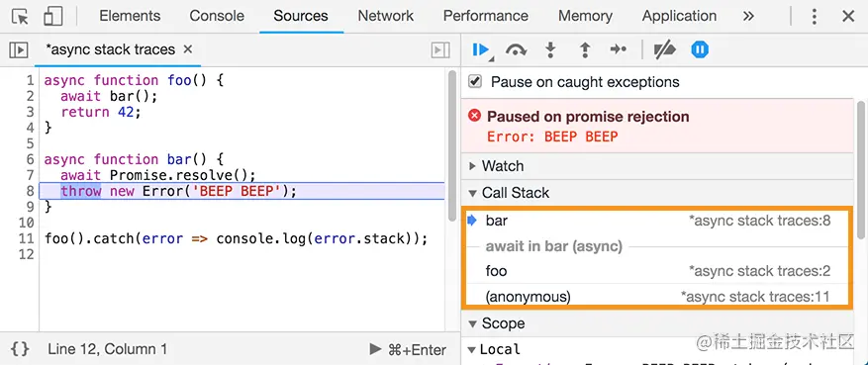Show more DevTools tabs chevron
The image size is (868, 365).
(x=748, y=16)
